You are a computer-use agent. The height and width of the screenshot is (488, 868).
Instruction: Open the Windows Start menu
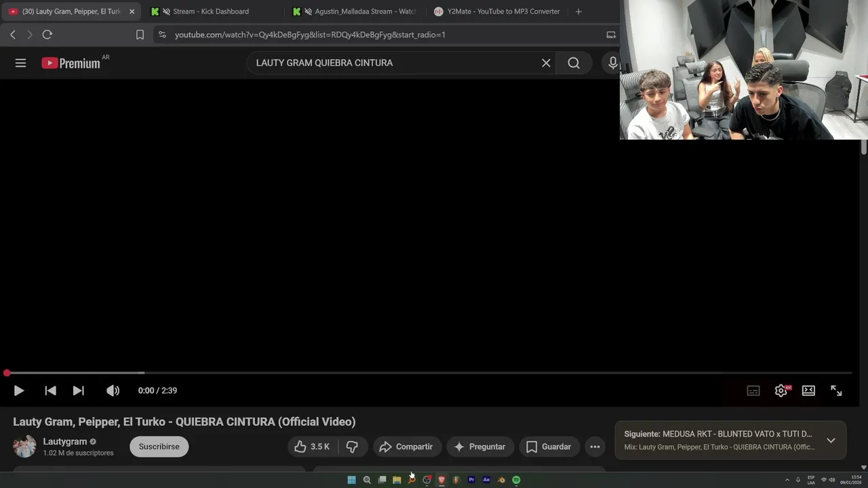[x=351, y=480]
